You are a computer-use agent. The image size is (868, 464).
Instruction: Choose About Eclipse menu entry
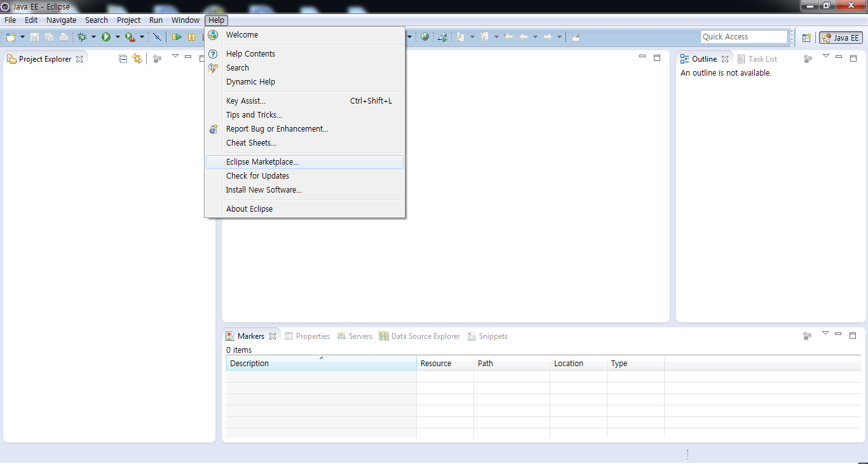(x=304, y=209)
